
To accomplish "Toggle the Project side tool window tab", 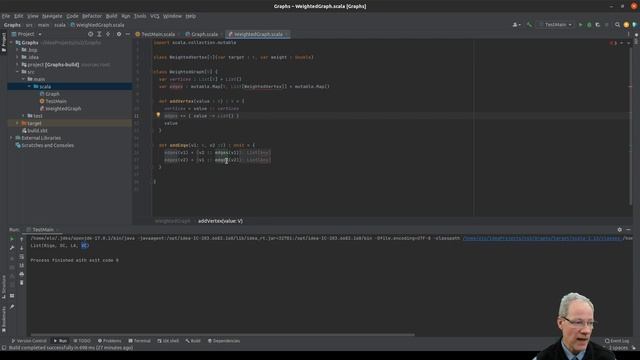I will [x=4, y=42].
